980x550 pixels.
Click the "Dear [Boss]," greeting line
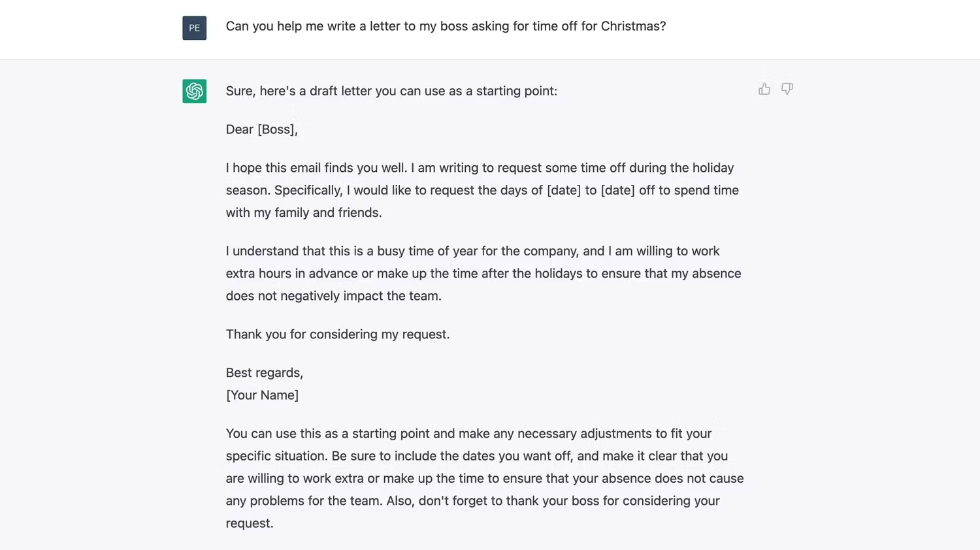click(x=261, y=129)
